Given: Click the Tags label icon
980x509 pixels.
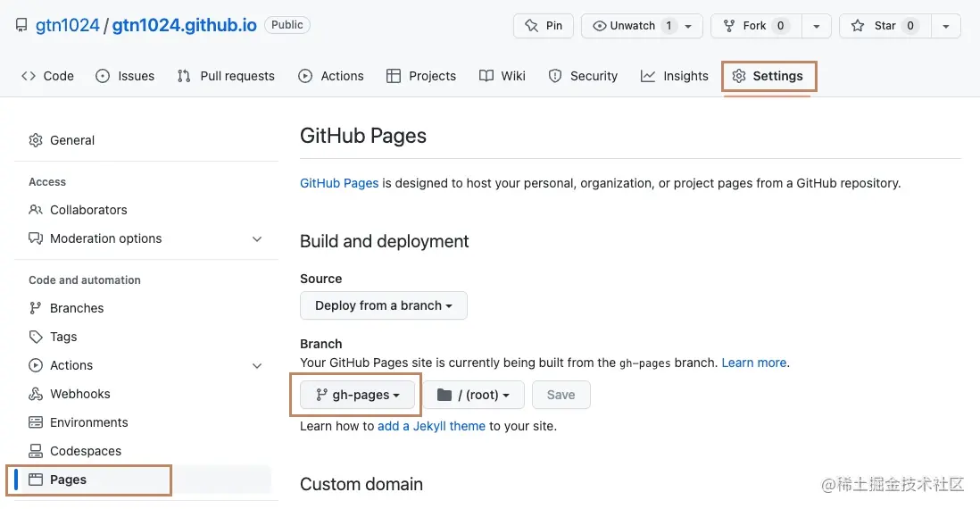Looking at the screenshot, I should 36,337.
